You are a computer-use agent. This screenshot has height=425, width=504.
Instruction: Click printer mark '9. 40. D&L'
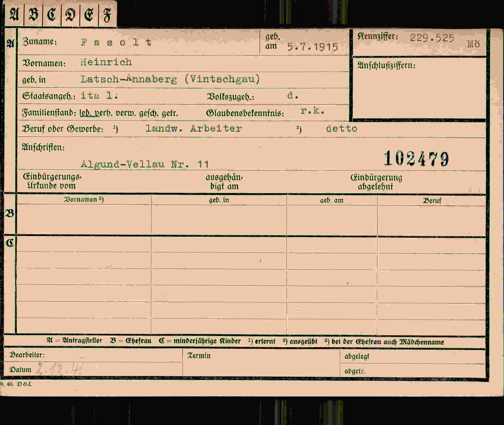(x=16, y=384)
